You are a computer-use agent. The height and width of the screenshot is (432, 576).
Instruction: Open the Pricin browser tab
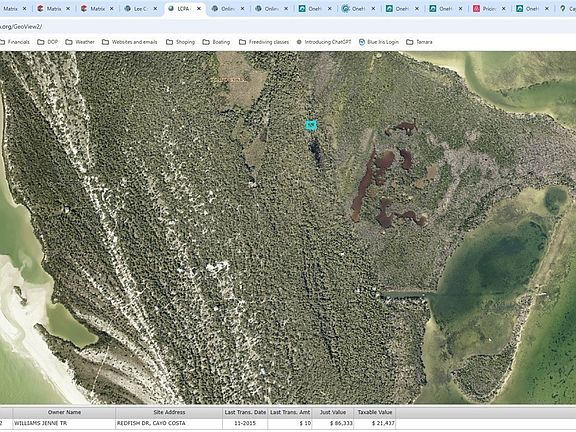(x=488, y=8)
